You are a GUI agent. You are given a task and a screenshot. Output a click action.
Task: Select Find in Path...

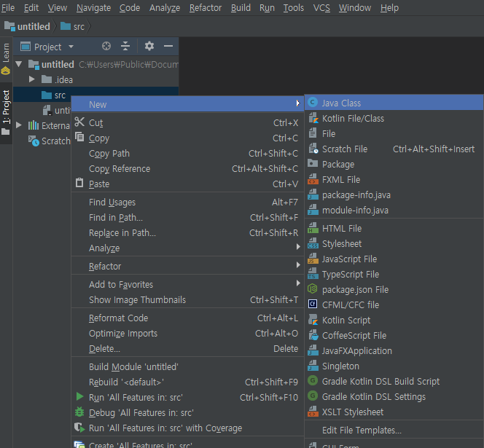coord(187,218)
